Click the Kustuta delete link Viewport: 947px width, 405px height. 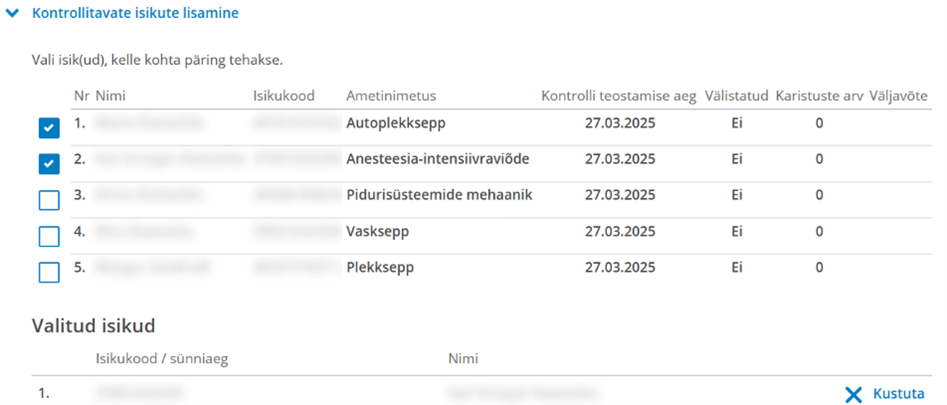[899, 394]
